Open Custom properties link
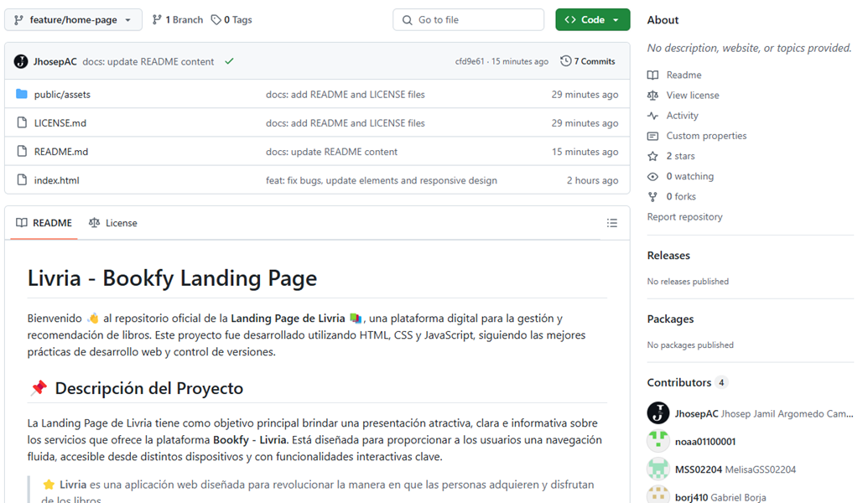This screenshot has width=868, height=503. [706, 136]
